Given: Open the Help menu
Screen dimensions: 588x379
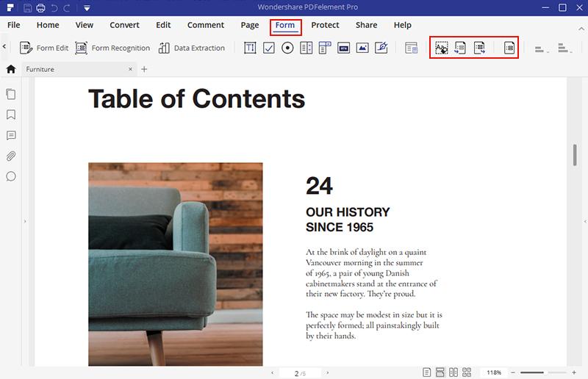Looking at the screenshot, I should (x=402, y=25).
